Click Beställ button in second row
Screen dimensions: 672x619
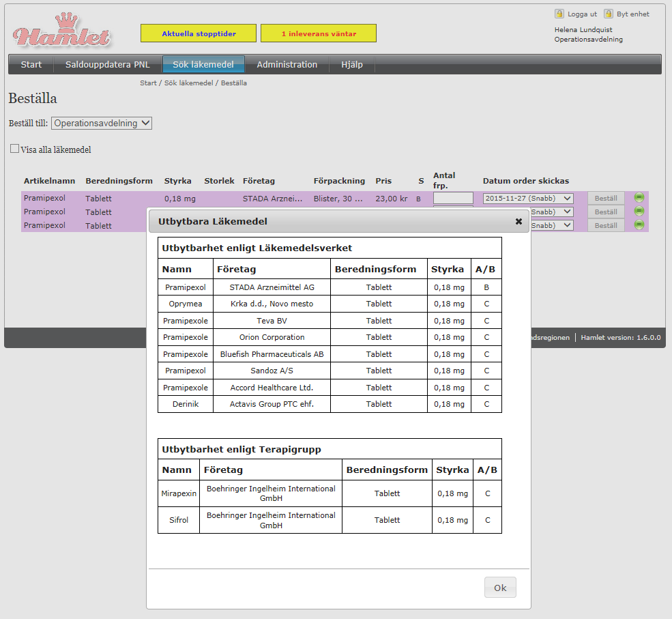606,212
